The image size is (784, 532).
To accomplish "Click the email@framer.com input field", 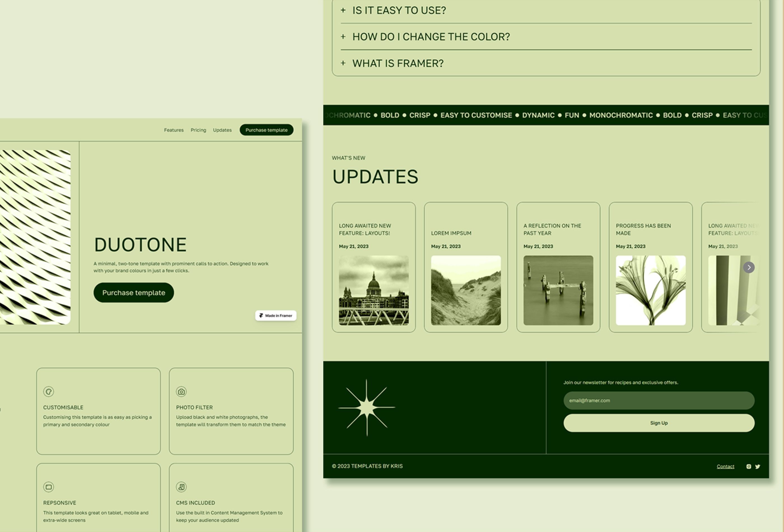I will (x=659, y=400).
